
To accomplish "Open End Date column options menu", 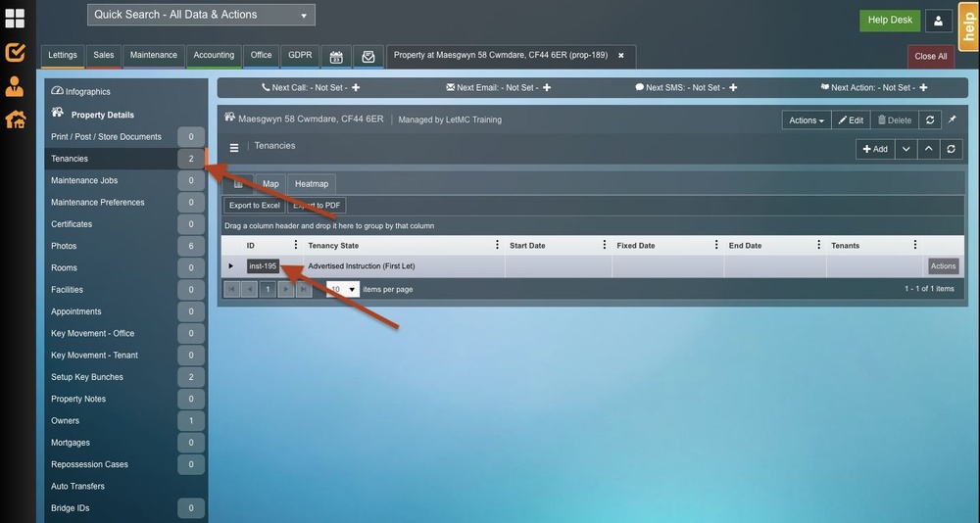I will [818, 245].
